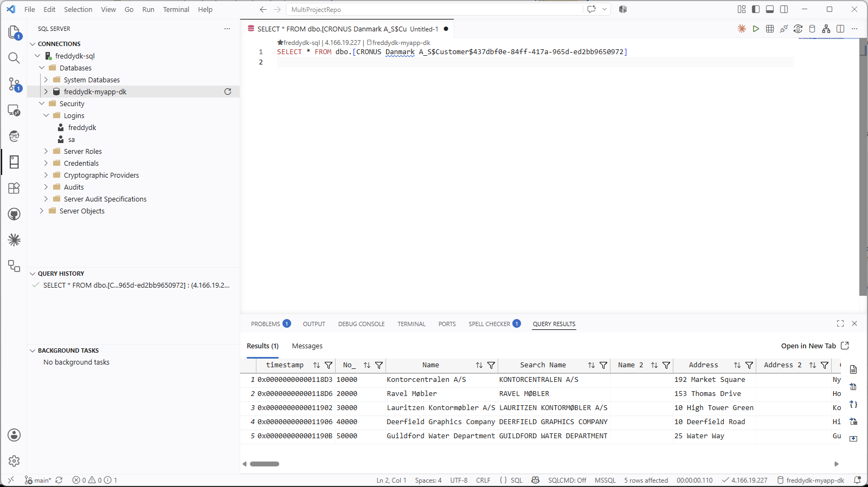Click the main* git branch indicator
The height and width of the screenshot is (487, 868).
click(38, 480)
